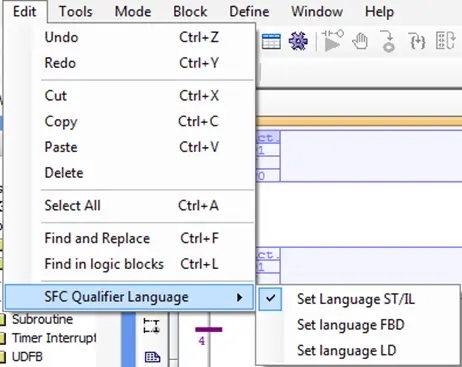
Task: Expand SFC Qualifier Language submenu arrow
Action: click(x=239, y=297)
